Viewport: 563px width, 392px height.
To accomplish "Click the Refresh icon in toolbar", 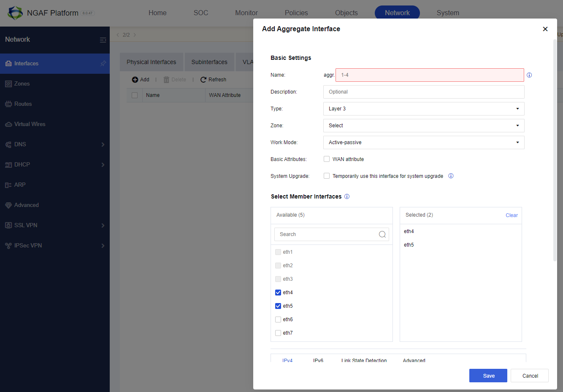I will tap(203, 80).
